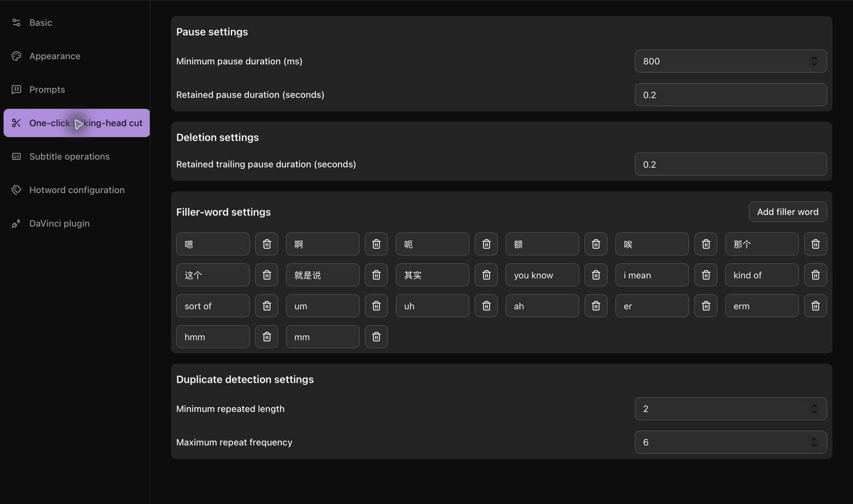Delete the 'ah' filler word

596,306
